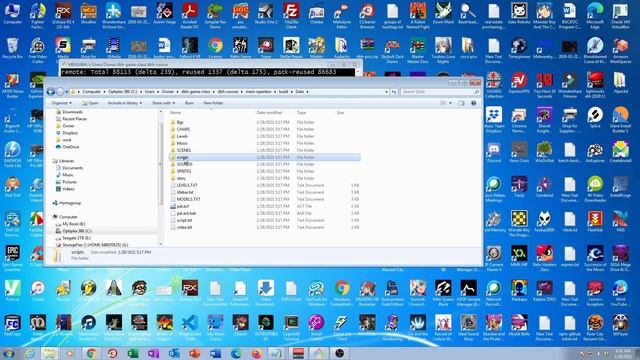The width and height of the screenshot is (640, 360).
Task: Click Burn in the Explorer toolbar
Action: [189, 103]
